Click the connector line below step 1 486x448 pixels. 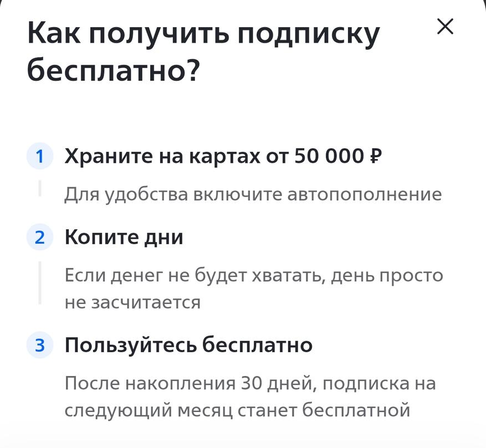pyautogui.click(x=40, y=188)
